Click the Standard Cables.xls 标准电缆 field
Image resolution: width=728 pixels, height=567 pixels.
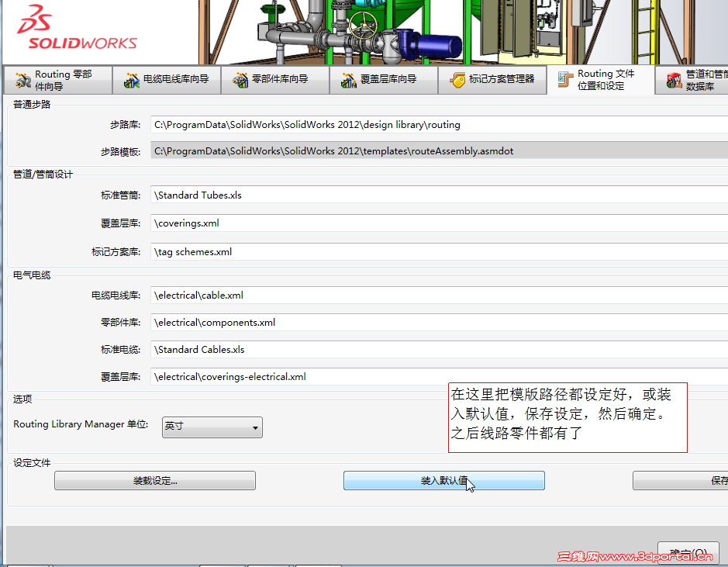click(x=439, y=349)
